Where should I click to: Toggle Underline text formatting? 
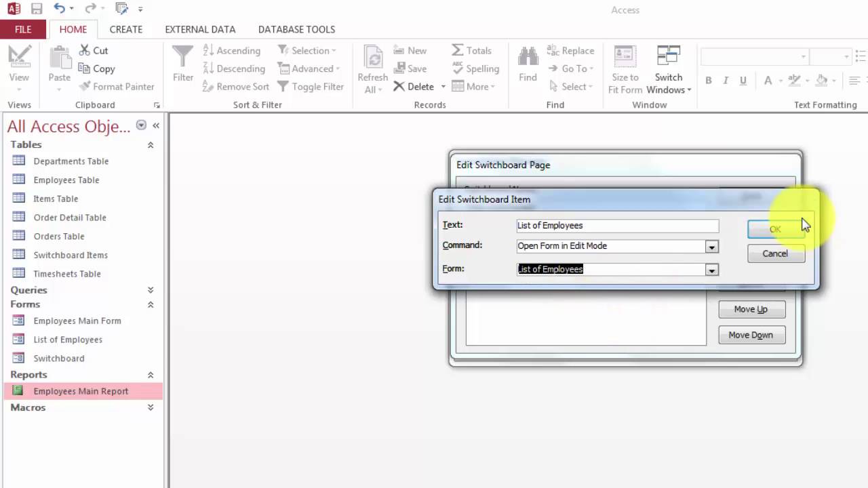point(743,80)
